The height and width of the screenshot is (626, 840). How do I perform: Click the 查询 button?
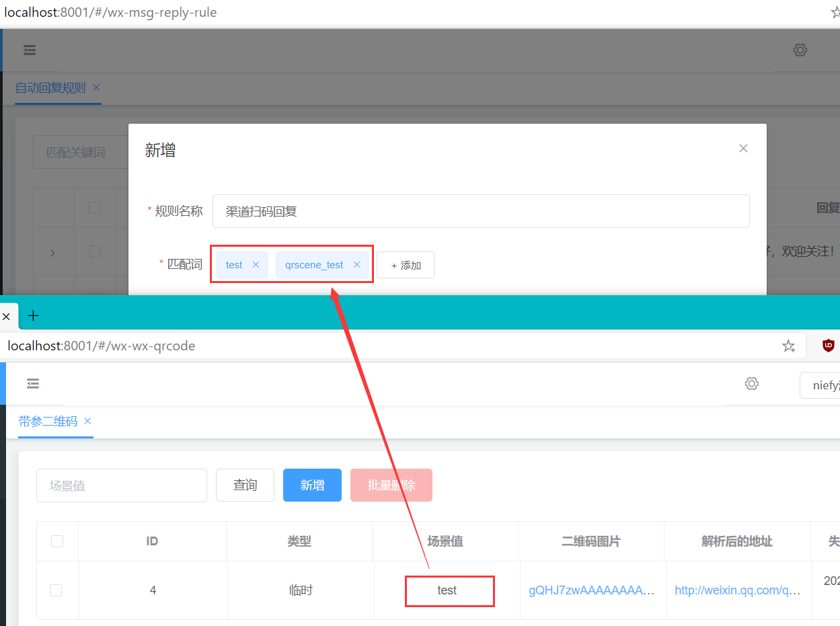(245, 485)
